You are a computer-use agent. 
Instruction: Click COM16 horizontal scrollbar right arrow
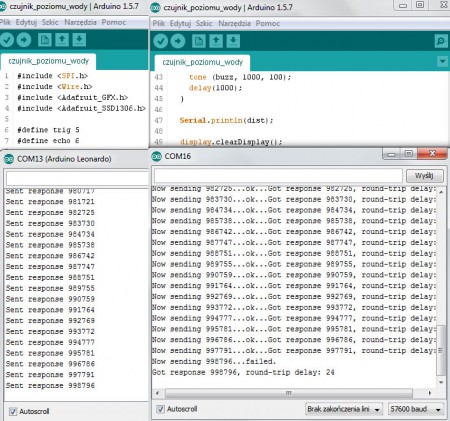click(x=430, y=393)
